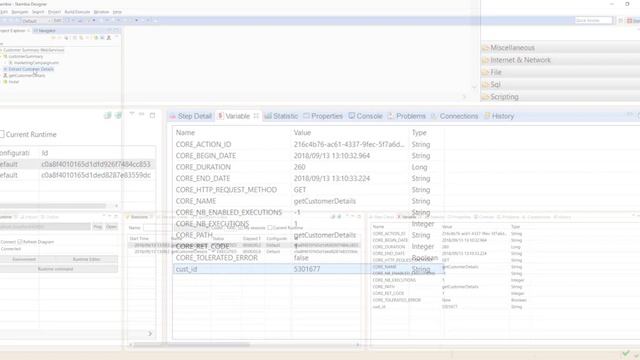This screenshot has width=640, height=360.
Task: Click the 5301677 value cell
Action: click(x=307, y=269)
